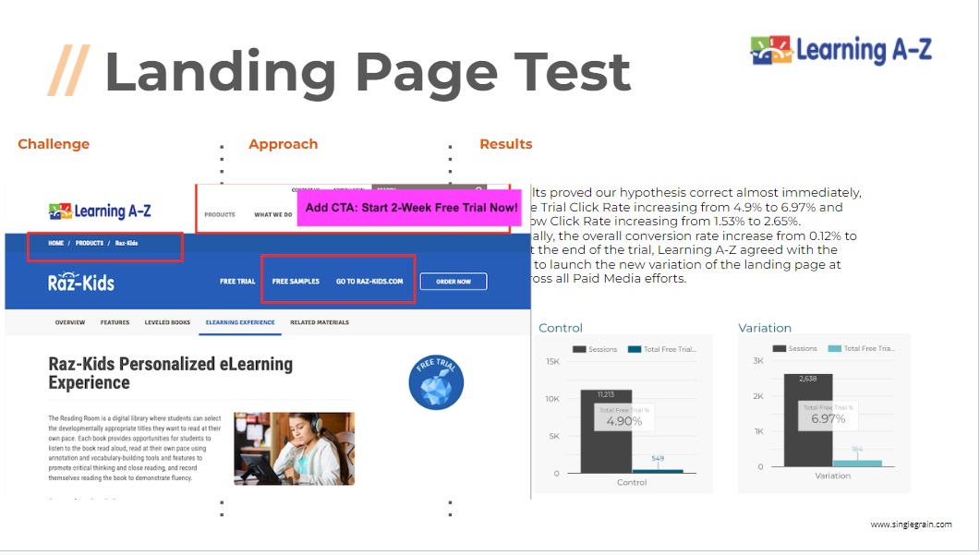Click the 4.90% tooltip value
Screen dimensions: 980x555
pos(623,421)
